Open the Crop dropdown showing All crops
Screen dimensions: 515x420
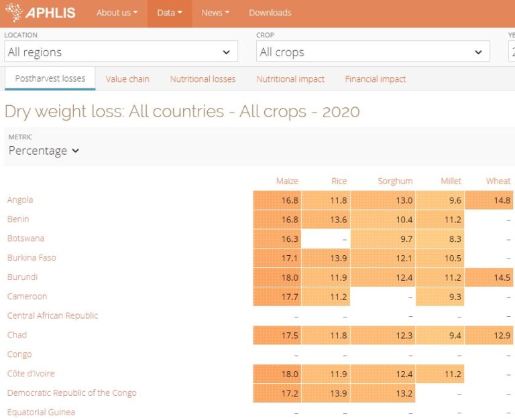point(372,52)
